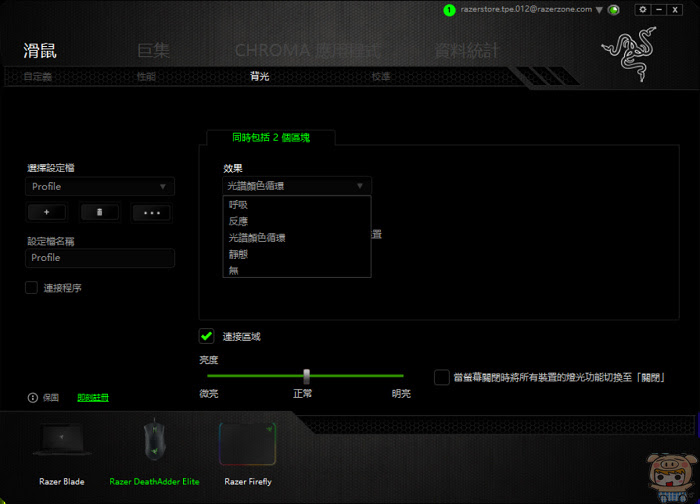Open the 自定義 sub-tab
700x504 pixels.
(38, 77)
